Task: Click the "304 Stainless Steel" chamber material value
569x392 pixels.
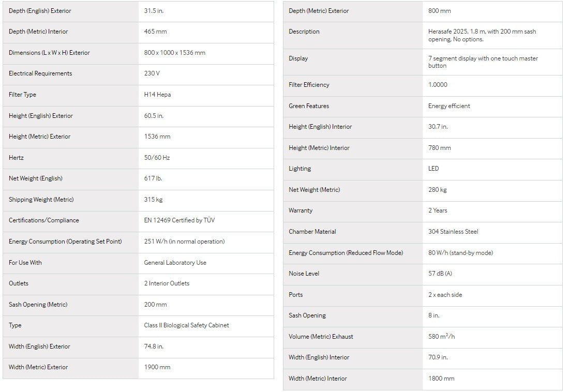Action: point(453,232)
